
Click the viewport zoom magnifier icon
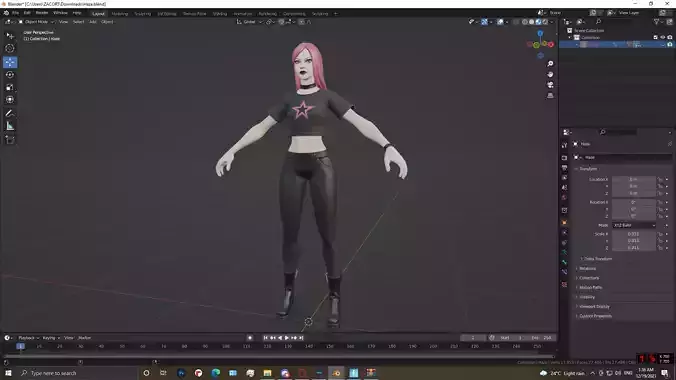(550, 64)
